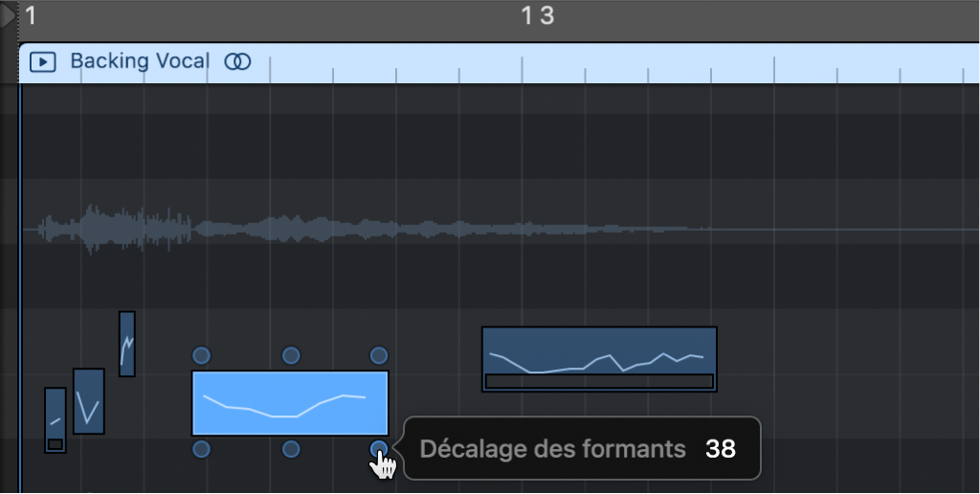The height and width of the screenshot is (494, 980).
Task: Select the highlighted light-blue note
Action: coord(290,402)
